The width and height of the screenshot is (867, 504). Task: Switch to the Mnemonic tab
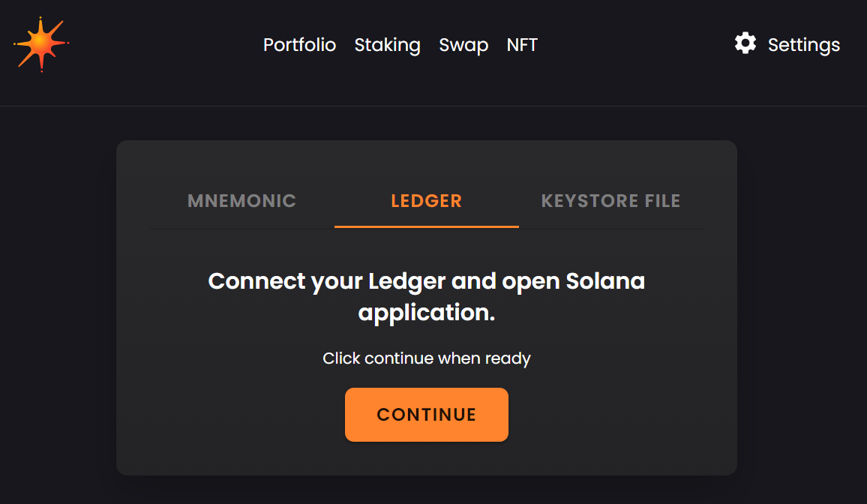coord(241,201)
